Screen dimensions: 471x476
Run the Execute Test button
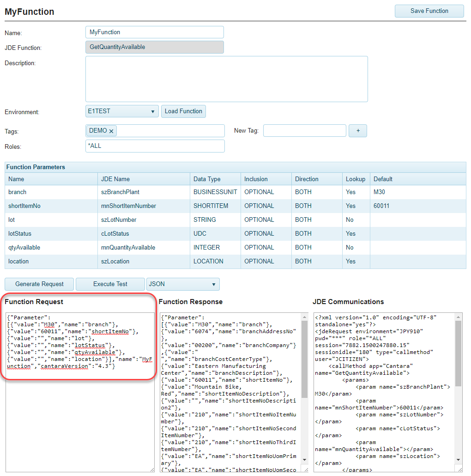pos(110,284)
